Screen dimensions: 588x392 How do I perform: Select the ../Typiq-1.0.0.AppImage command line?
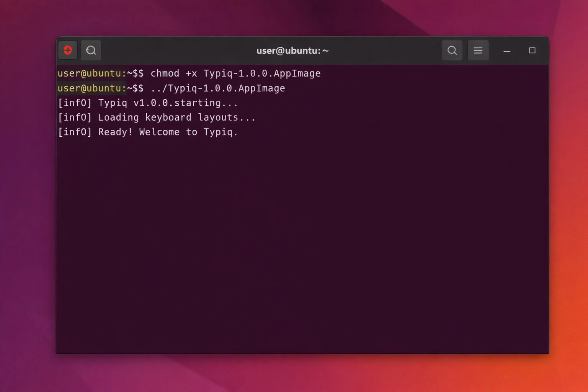pyautogui.click(x=218, y=88)
